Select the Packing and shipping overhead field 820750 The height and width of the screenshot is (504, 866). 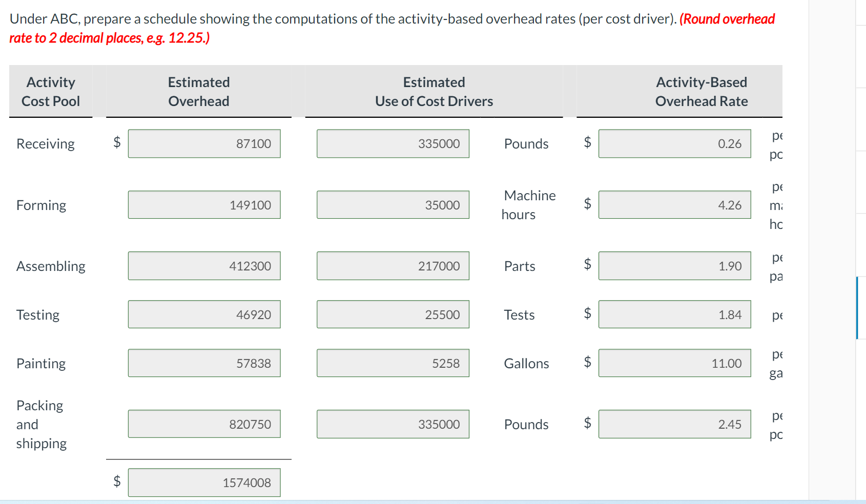click(x=204, y=424)
